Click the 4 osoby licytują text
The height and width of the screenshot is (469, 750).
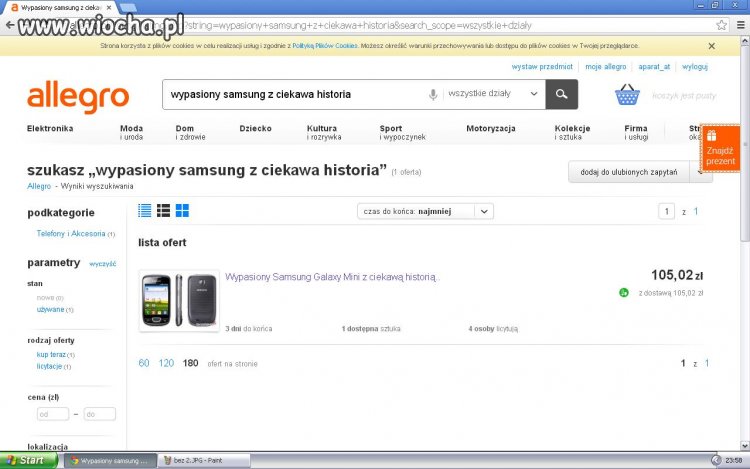pos(493,329)
